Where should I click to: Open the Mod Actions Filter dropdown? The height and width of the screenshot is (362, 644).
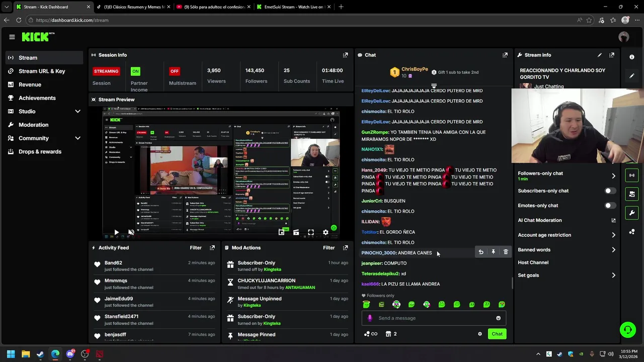point(329,247)
